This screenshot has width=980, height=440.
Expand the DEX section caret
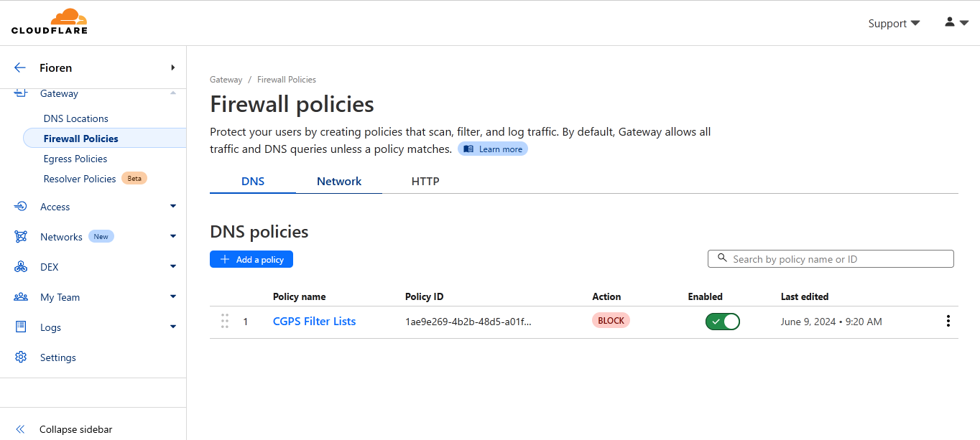173,267
